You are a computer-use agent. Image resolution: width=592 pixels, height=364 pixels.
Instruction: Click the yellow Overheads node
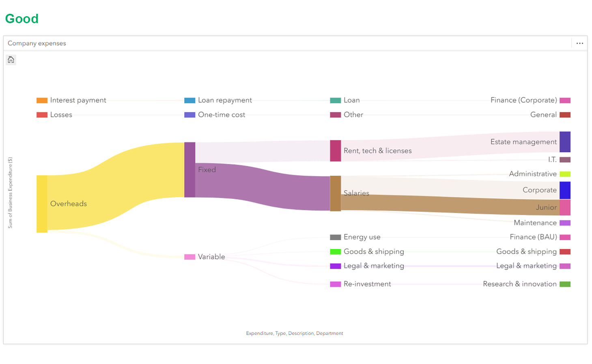[x=42, y=204]
